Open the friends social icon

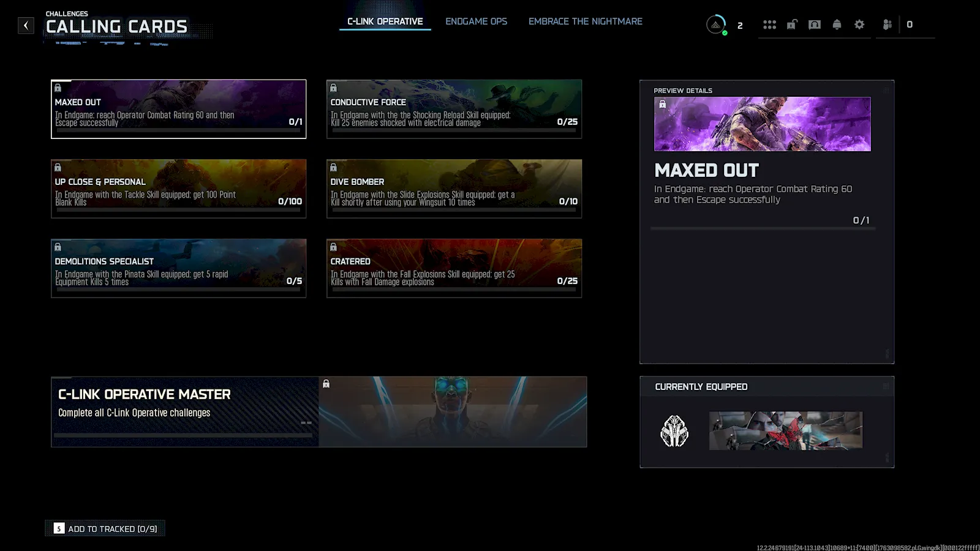[x=887, y=24]
